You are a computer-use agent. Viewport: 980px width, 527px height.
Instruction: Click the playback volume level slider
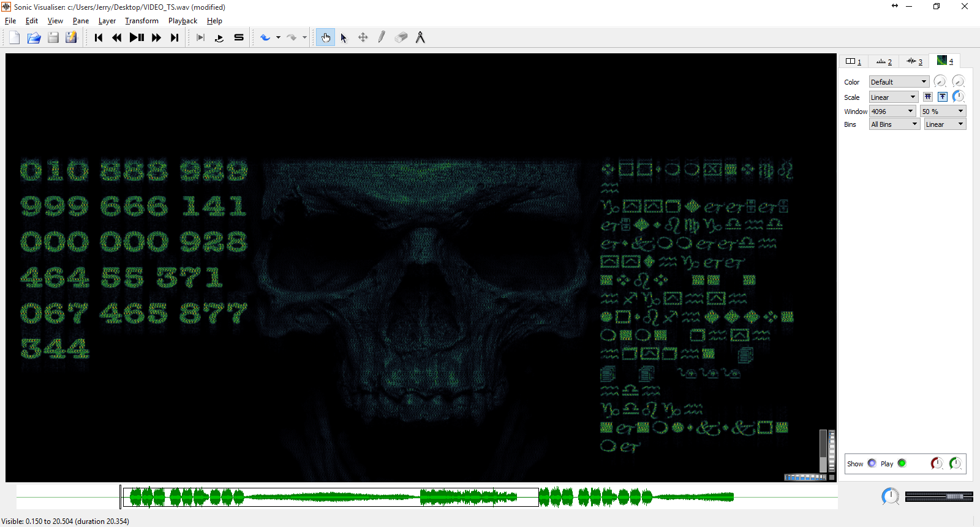click(x=938, y=496)
